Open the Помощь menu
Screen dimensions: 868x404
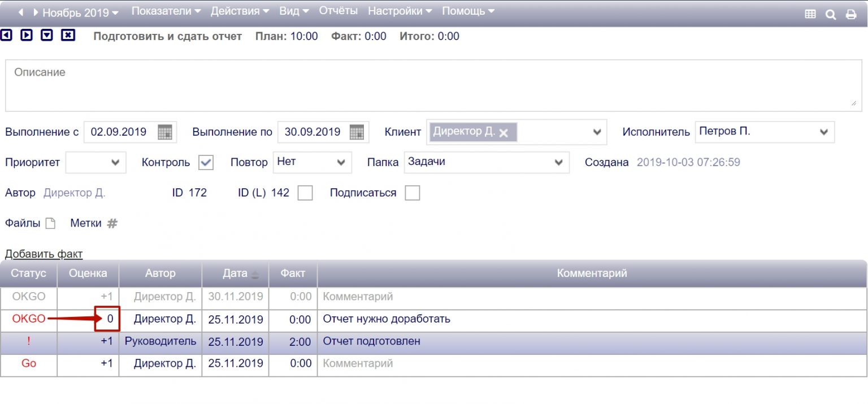tap(468, 11)
